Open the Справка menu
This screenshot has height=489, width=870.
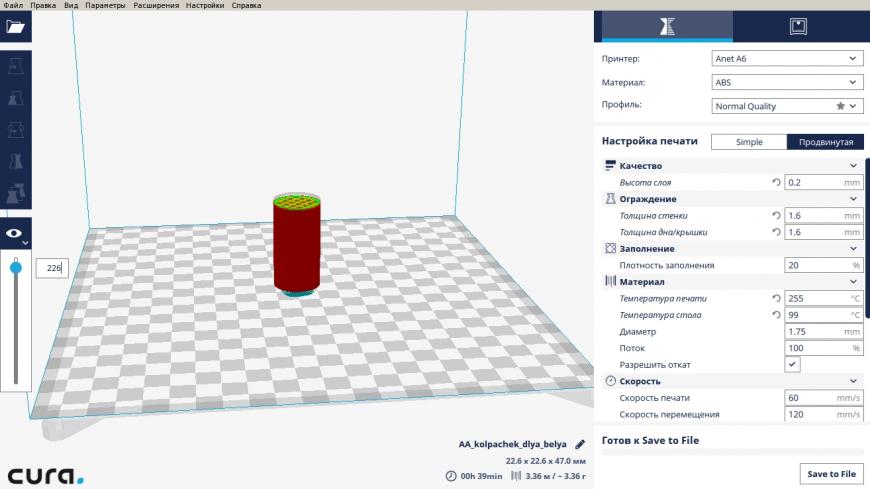tap(246, 5)
